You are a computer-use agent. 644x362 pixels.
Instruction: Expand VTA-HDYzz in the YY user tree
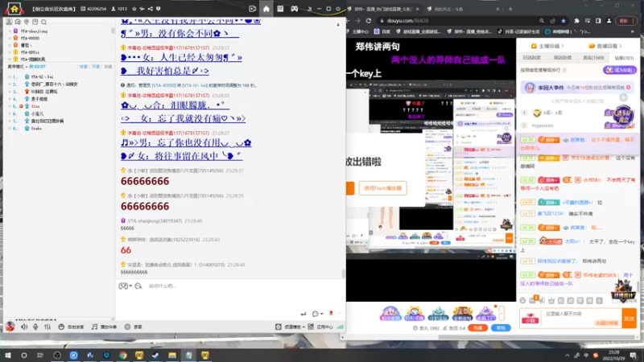point(10,52)
